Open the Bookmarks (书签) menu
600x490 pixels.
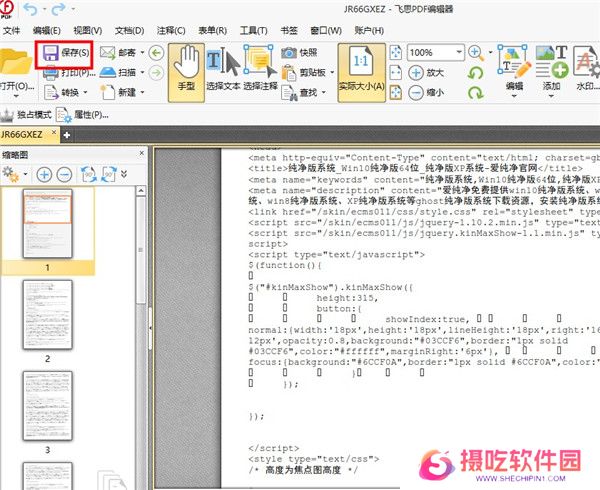click(x=289, y=30)
